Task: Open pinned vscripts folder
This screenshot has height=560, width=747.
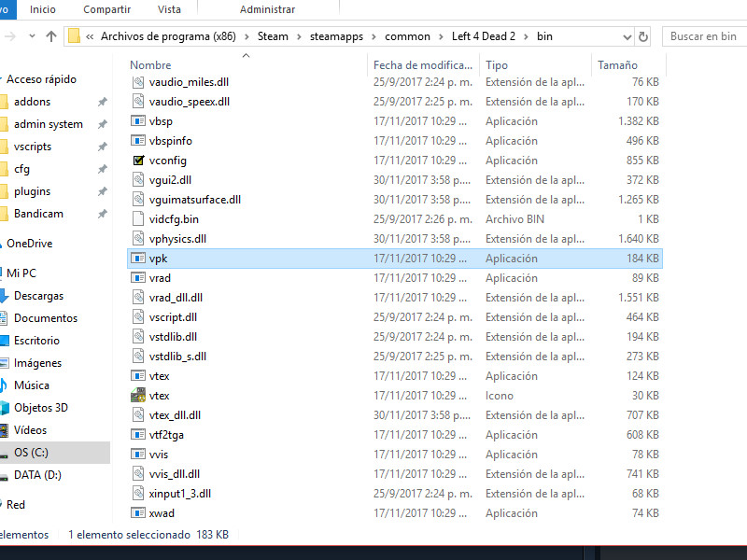Action: tap(33, 147)
